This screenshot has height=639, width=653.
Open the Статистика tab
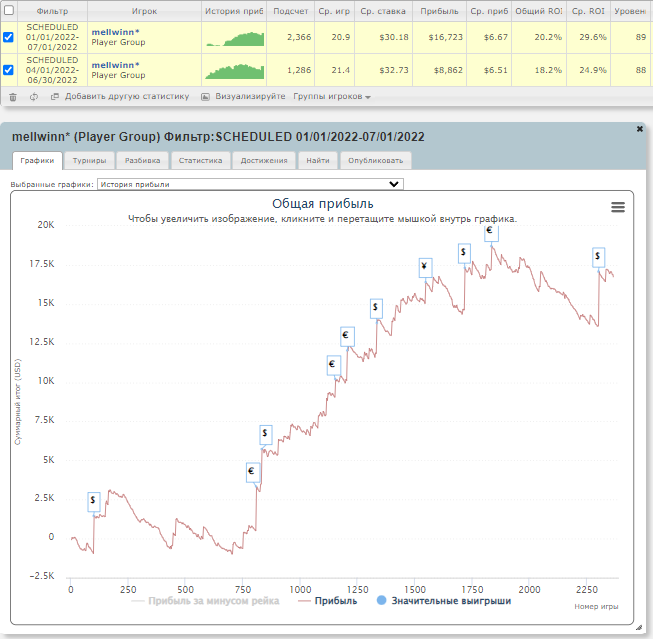(x=200, y=161)
